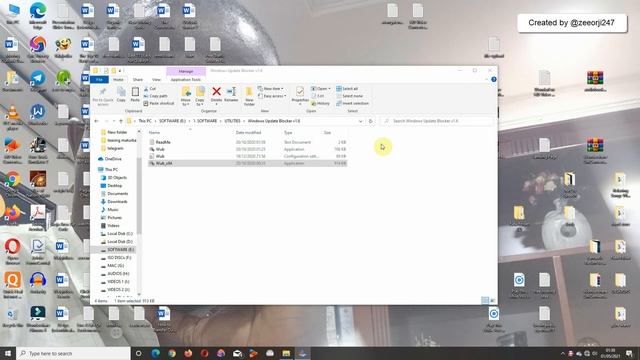
Task: Click 1 SOFTWARE in address breadcrumb
Action: pyautogui.click(x=205, y=121)
